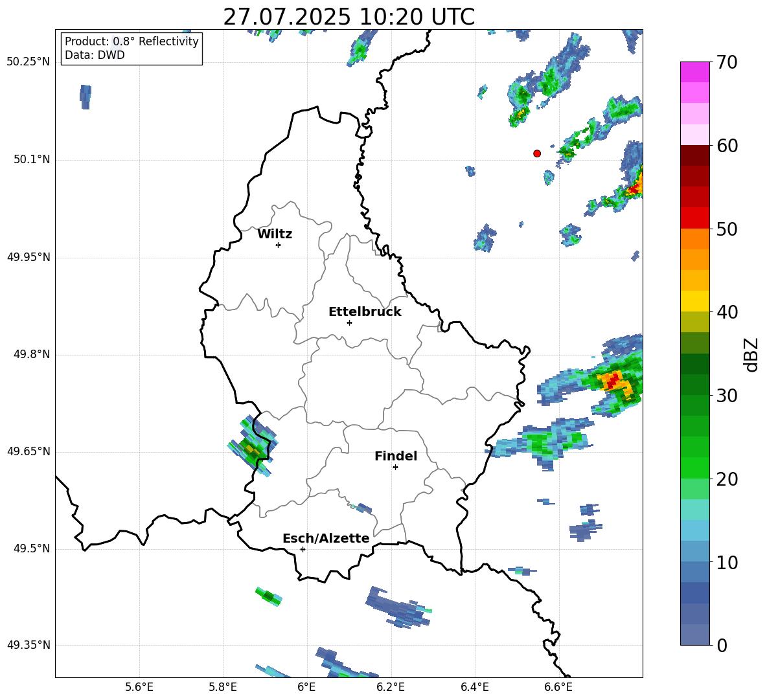Click the 6°E longitude label

tap(306, 687)
